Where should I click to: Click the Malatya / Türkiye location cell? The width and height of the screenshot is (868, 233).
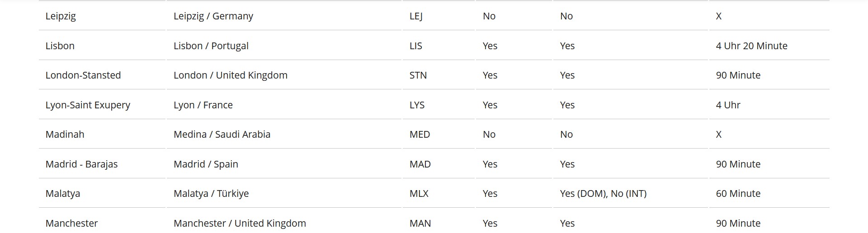(x=211, y=194)
